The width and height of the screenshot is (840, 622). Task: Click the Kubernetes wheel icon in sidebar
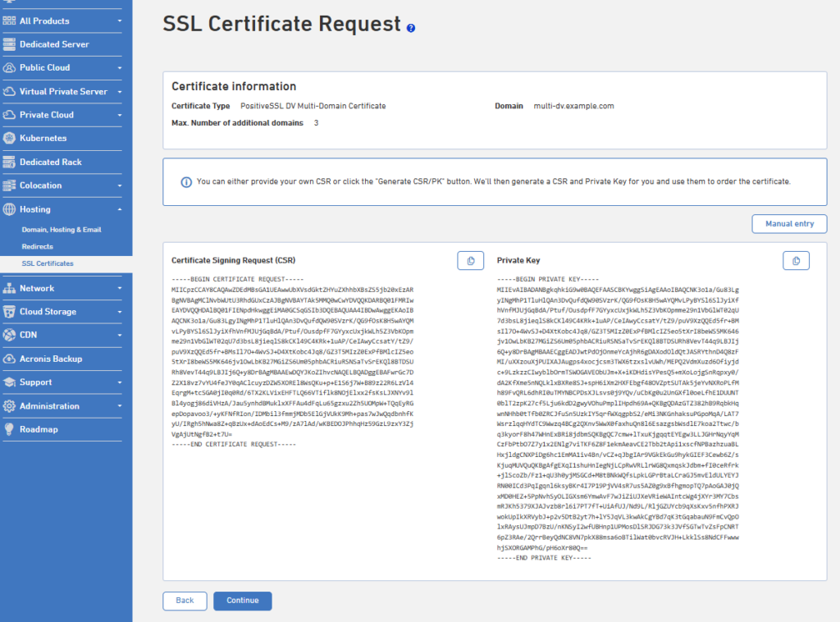pyautogui.click(x=9, y=138)
